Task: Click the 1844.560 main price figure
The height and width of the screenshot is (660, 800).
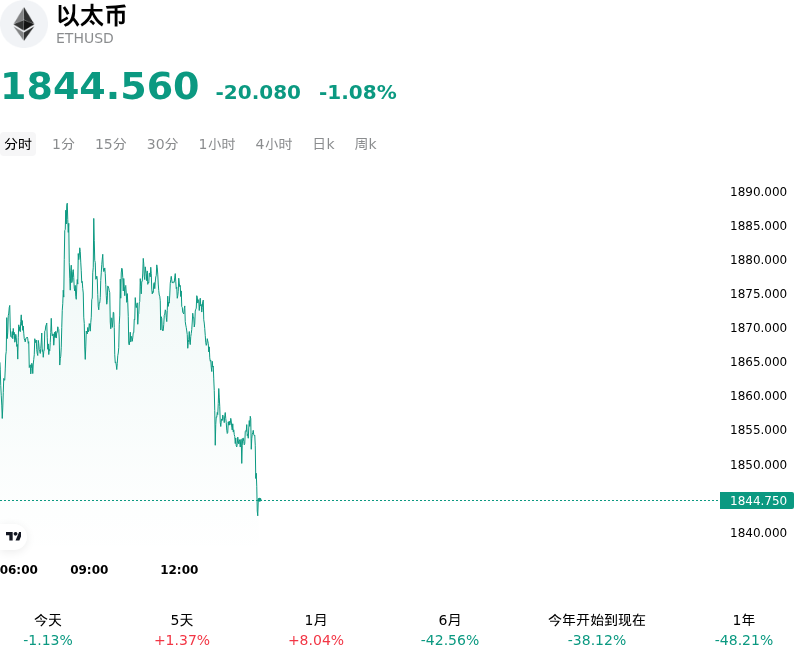Action: (x=100, y=85)
